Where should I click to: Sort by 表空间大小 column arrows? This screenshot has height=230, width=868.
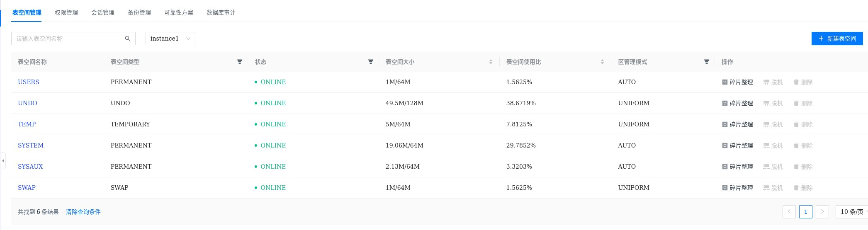491,62
